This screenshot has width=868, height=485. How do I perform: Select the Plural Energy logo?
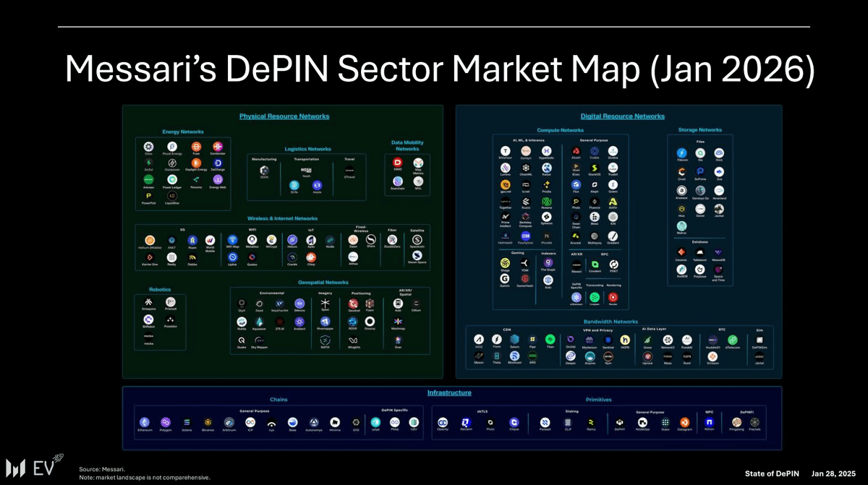[x=172, y=146]
